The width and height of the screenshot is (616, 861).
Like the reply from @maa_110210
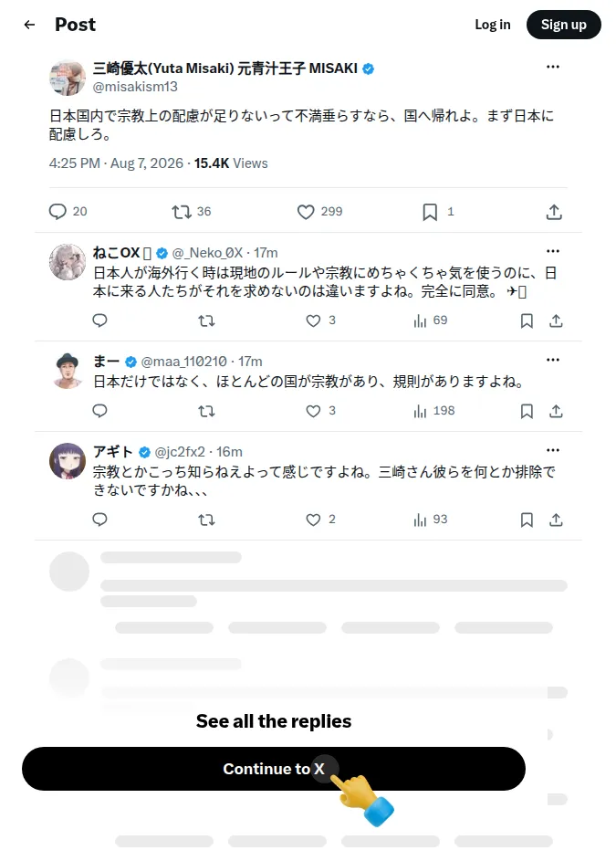pos(313,411)
